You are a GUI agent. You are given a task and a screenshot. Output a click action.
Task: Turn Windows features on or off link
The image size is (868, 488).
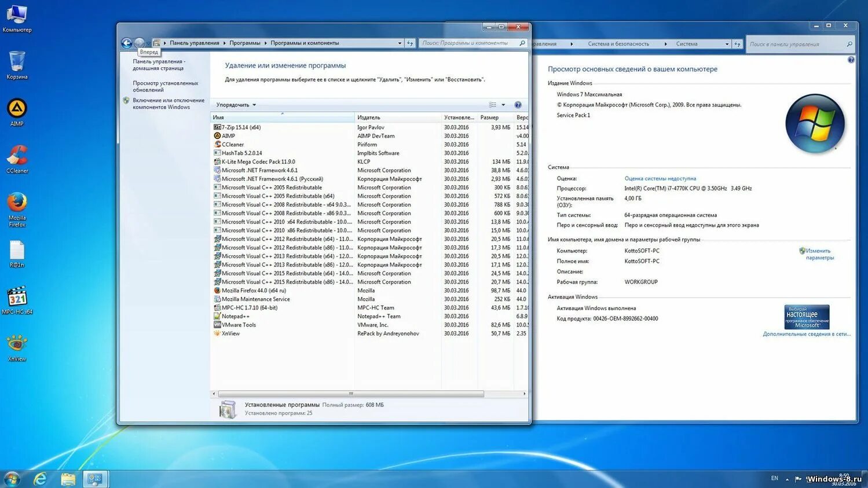(169, 104)
